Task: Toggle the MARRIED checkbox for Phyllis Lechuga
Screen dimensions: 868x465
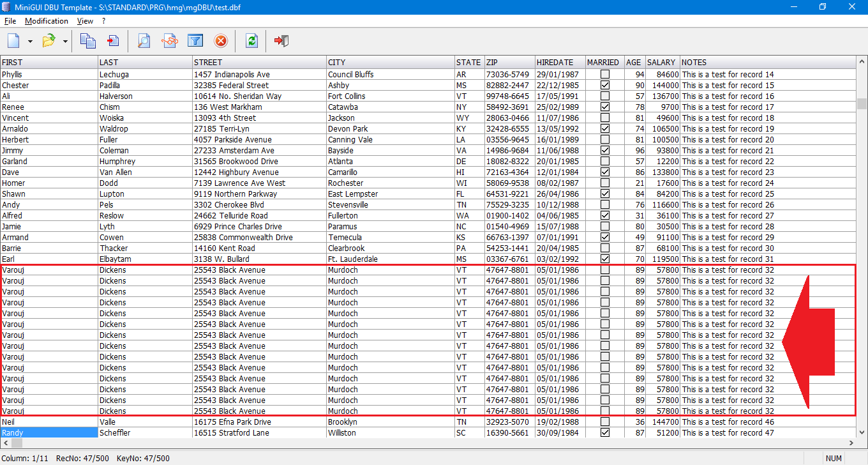Action: (x=604, y=75)
